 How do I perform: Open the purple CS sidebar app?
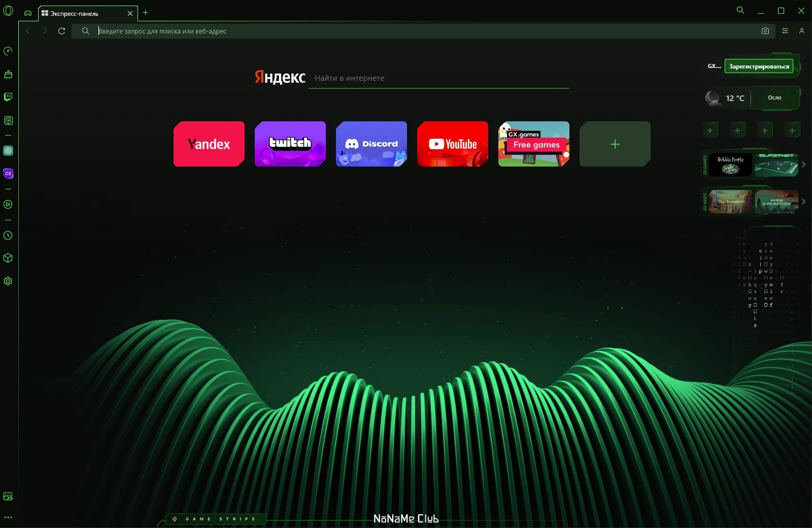click(8, 173)
